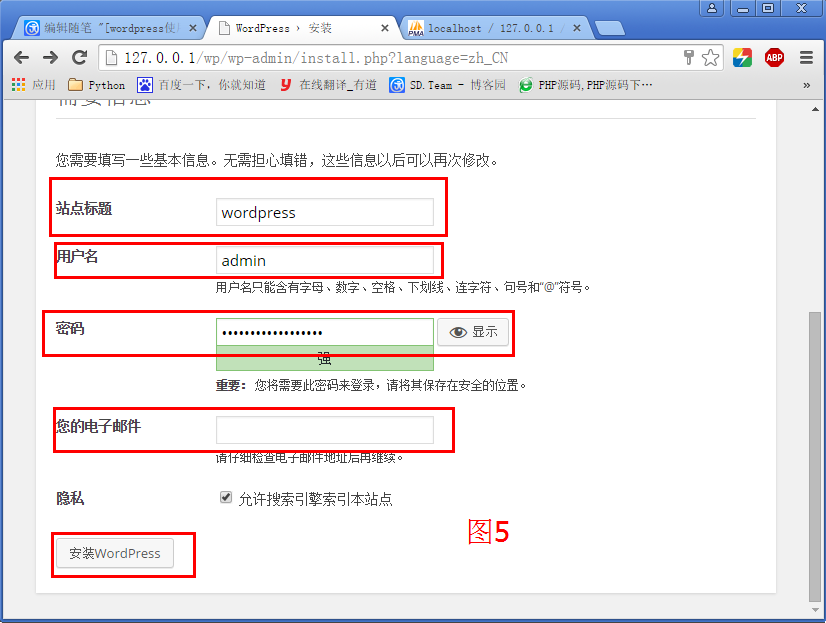The height and width of the screenshot is (623, 826).
Task: Click the password strength indicator 强
Action: pos(324,359)
